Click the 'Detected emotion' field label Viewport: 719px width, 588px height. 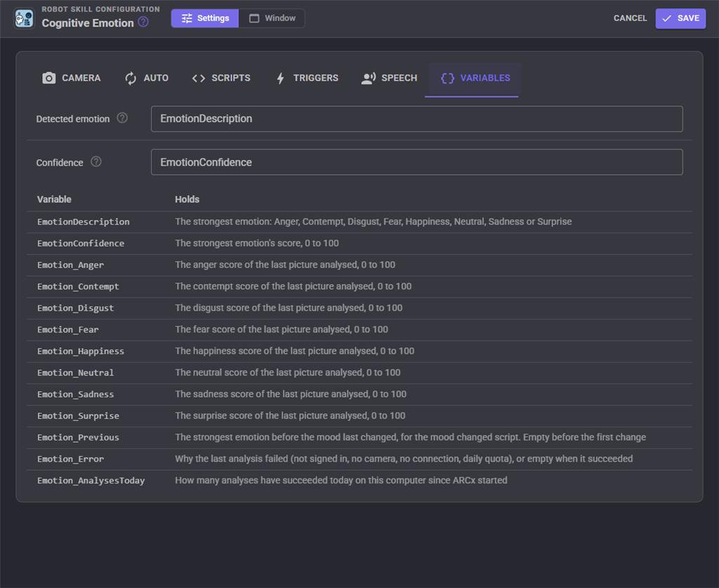(x=73, y=119)
